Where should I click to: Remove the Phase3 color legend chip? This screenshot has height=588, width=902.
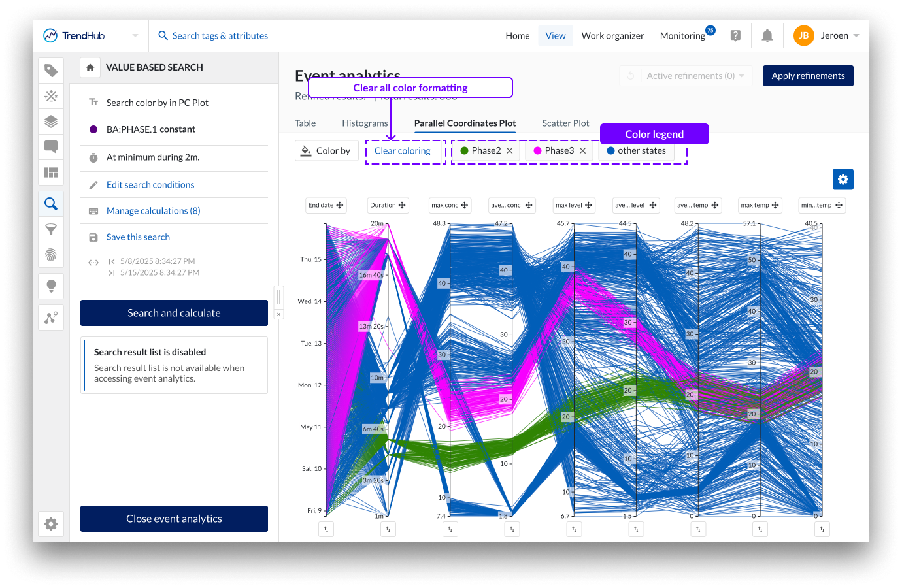point(583,151)
